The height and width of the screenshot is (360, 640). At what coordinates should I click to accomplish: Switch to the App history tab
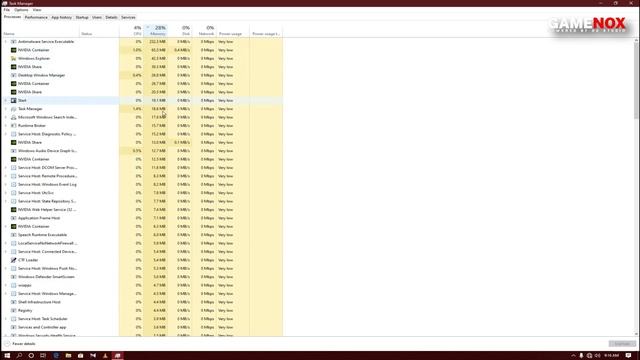pyautogui.click(x=61, y=18)
